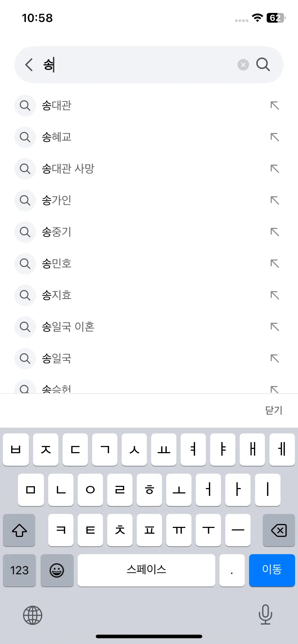298x644 pixels.
Task: Tap the keyboard backspace delete key
Action: click(x=279, y=530)
